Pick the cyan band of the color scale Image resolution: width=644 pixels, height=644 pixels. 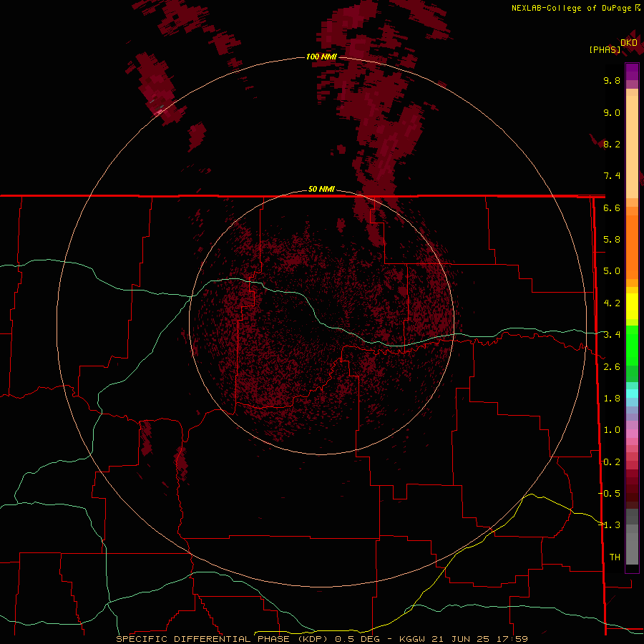click(x=632, y=394)
